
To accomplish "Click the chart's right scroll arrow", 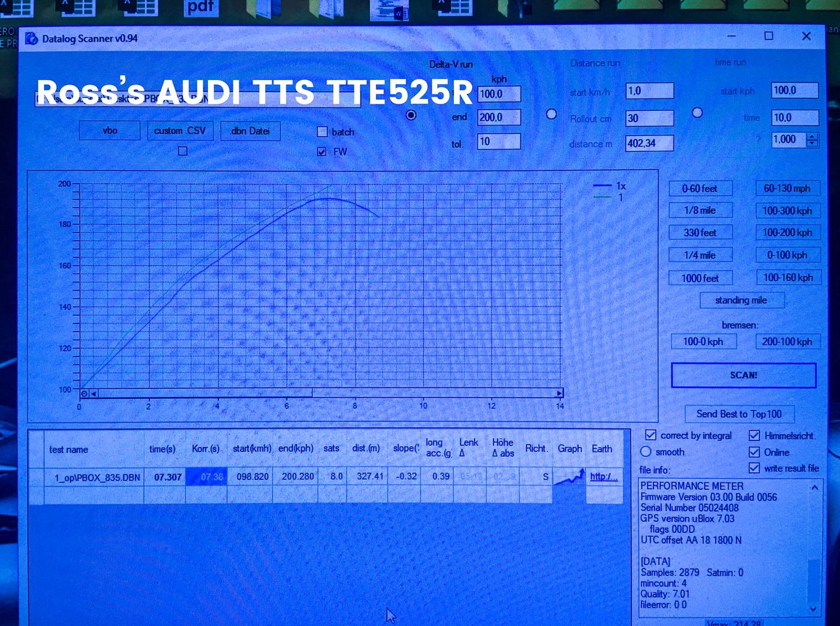I will pos(559,393).
